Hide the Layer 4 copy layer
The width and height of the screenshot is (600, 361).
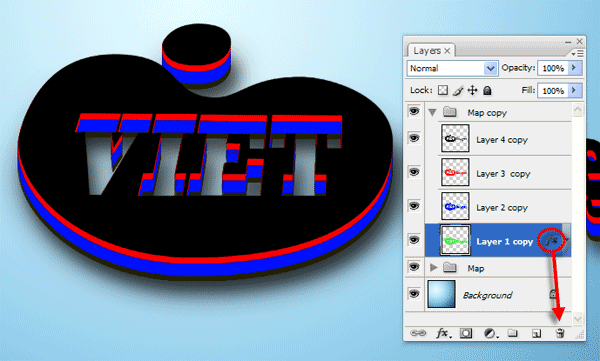(414, 138)
